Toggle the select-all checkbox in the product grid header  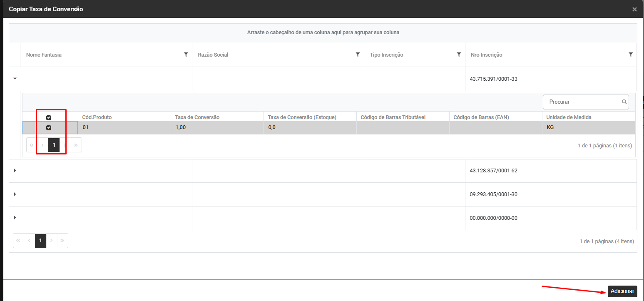pos(49,118)
